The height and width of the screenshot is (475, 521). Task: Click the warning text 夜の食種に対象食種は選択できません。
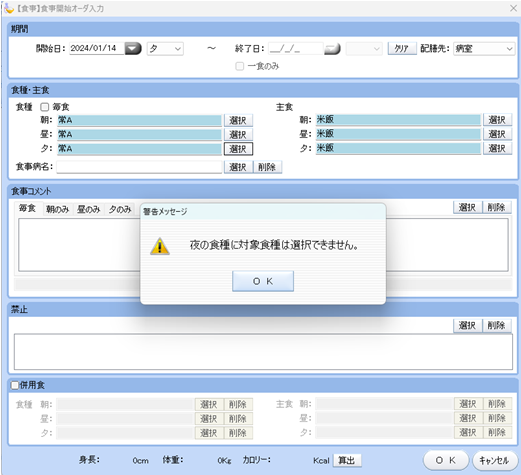[x=274, y=245]
